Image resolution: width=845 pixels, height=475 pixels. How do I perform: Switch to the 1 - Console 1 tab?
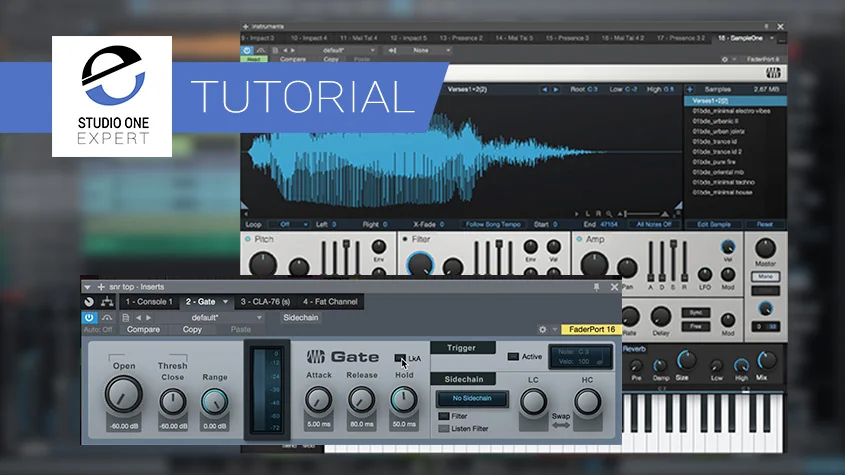[x=149, y=302]
